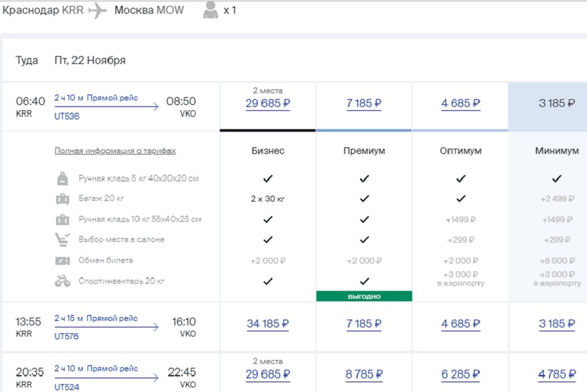587x392 pixels.
Task: Choose 4 785 ₽ fare on 20:35 flight
Action: (x=556, y=374)
